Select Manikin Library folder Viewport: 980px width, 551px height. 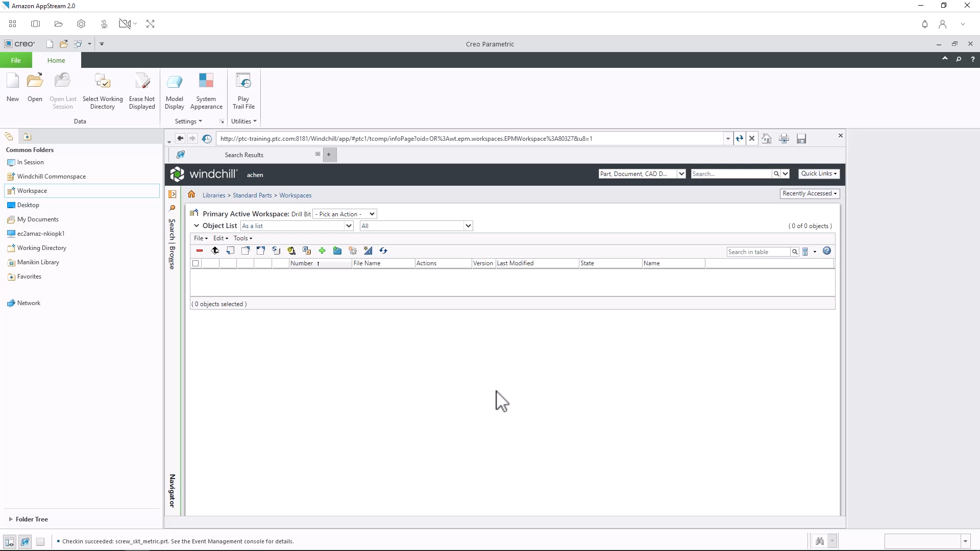click(x=38, y=262)
